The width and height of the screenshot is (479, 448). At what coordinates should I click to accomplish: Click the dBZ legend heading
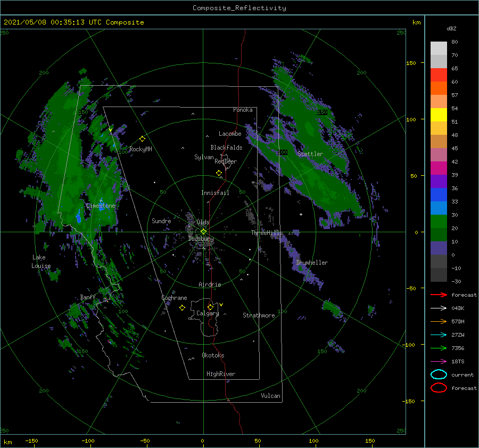click(x=451, y=28)
